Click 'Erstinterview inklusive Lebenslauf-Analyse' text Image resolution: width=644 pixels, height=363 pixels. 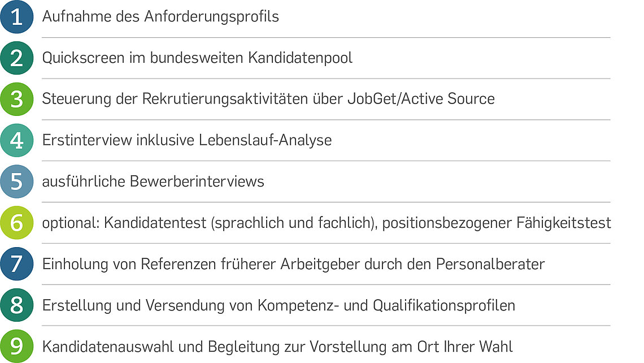coord(187,140)
